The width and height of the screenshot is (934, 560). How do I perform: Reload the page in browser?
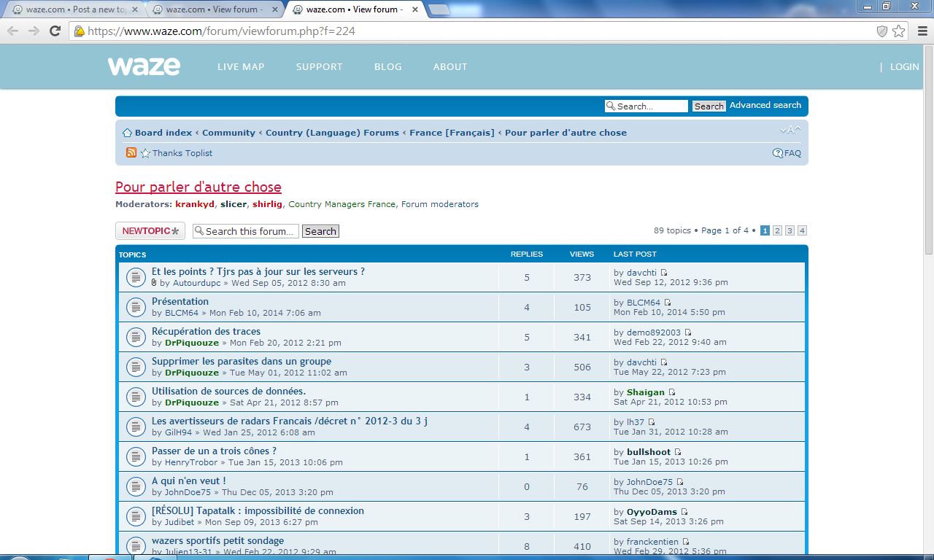click(x=55, y=31)
